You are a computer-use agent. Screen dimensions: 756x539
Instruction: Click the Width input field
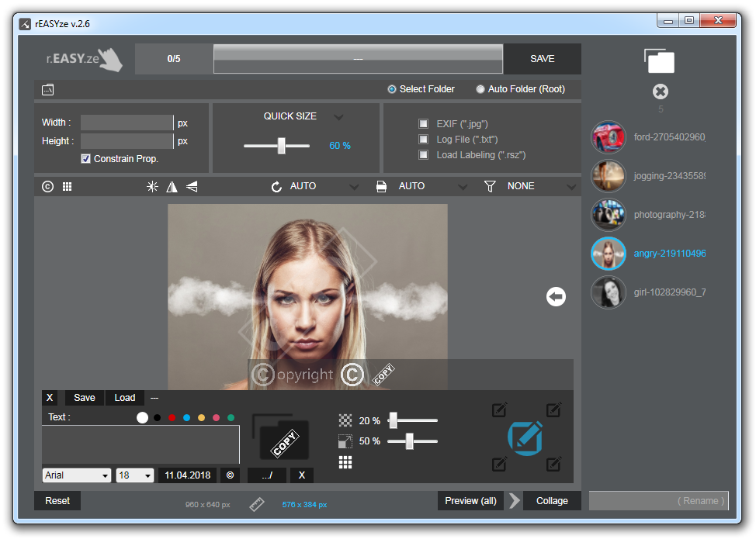coord(127,123)
